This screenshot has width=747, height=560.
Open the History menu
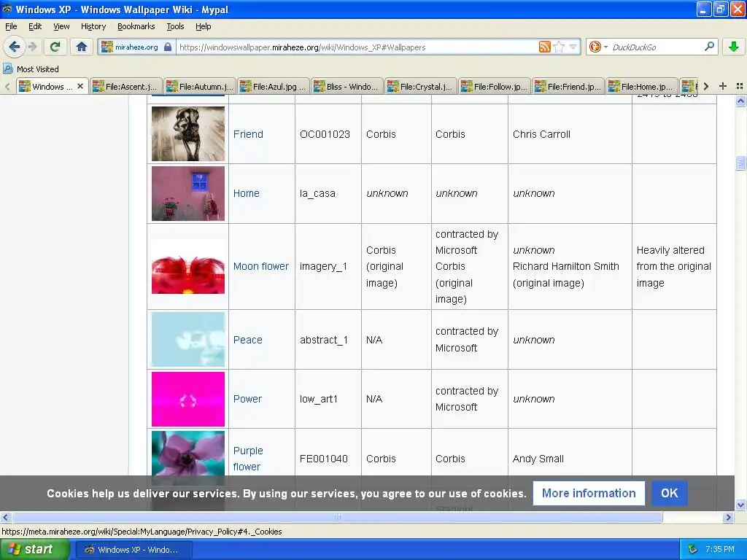[x=93, y=26]
